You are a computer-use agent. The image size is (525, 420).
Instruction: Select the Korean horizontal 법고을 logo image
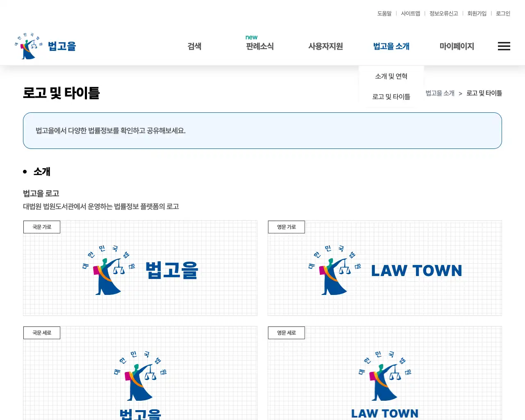pyautogui.click(x=140, y=270)
